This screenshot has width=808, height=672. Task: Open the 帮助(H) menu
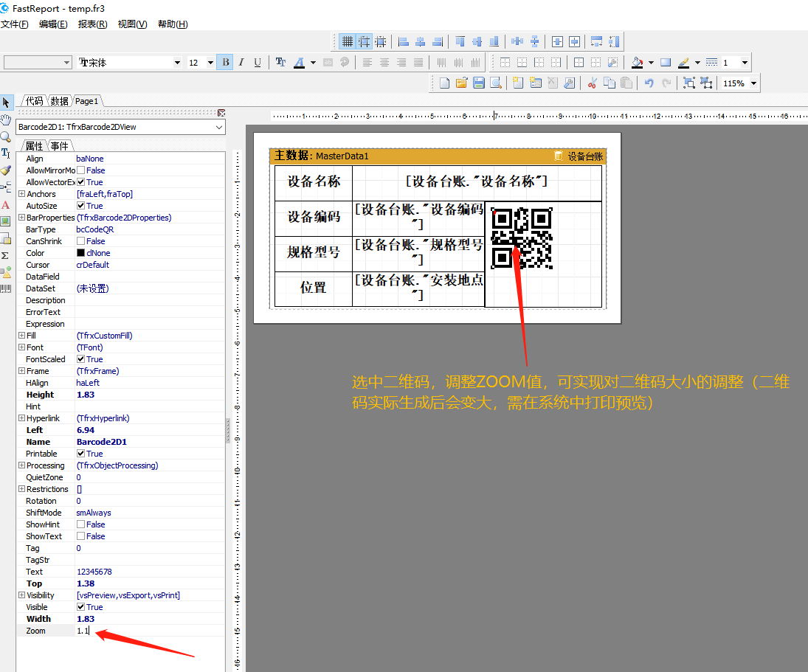click(173, 24)
